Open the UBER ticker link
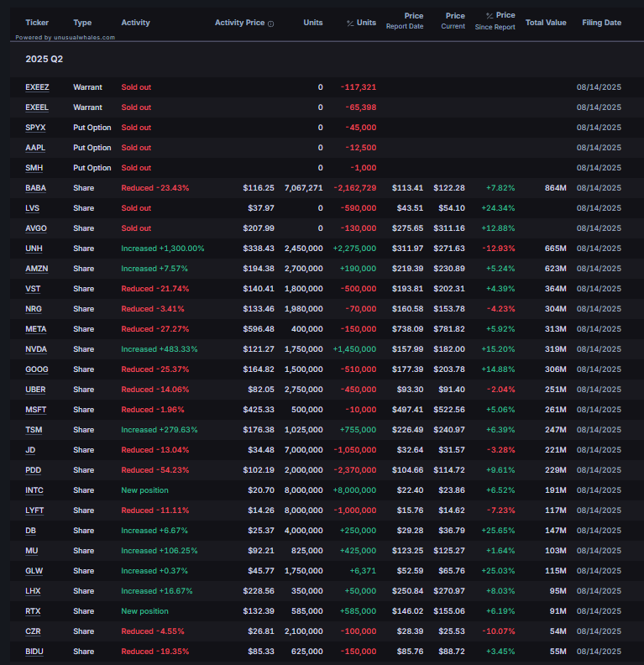 (35, 390)
